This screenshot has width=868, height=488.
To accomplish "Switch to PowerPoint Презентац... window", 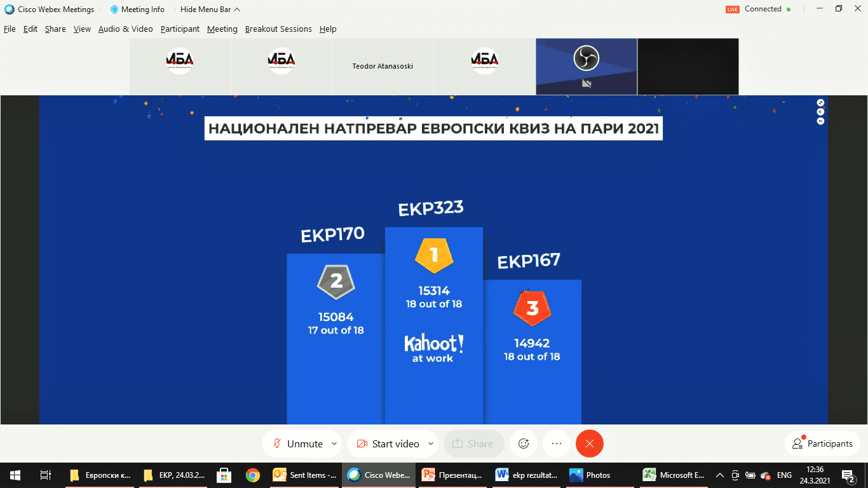I will pos(454,475).
